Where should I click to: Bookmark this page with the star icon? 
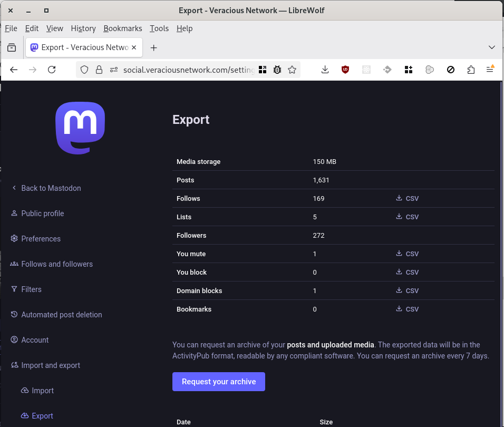pyautogui.click(x=292, y=70)
